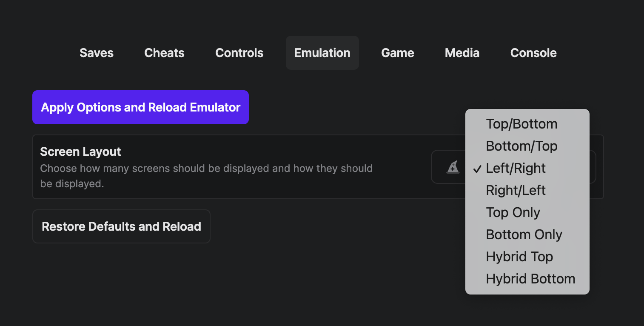
Task: Click the Screen Layout setting heading
Action: [x=80, y=152]
